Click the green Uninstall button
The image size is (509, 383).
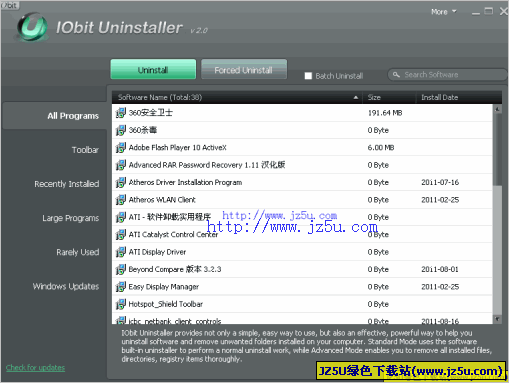[x=153, y=69]
